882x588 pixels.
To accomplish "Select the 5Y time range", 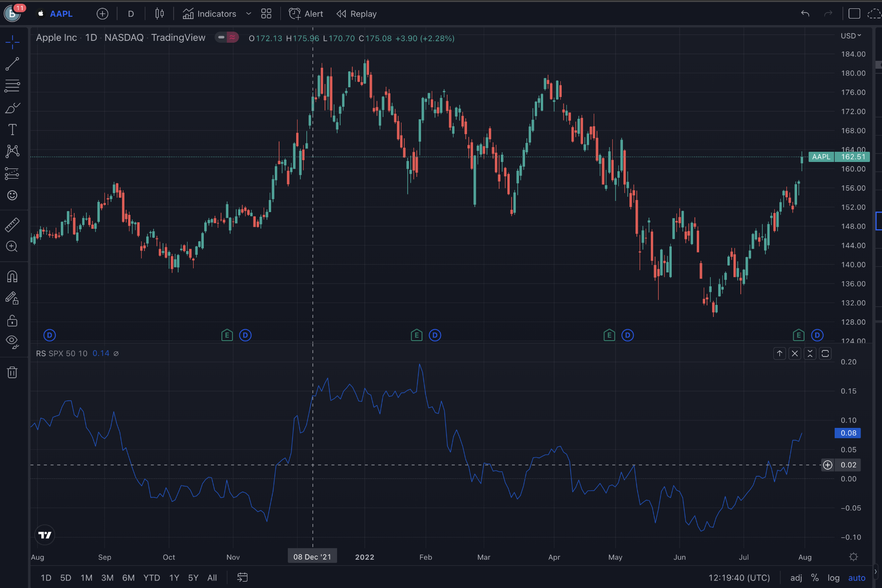I will point(193,578).
